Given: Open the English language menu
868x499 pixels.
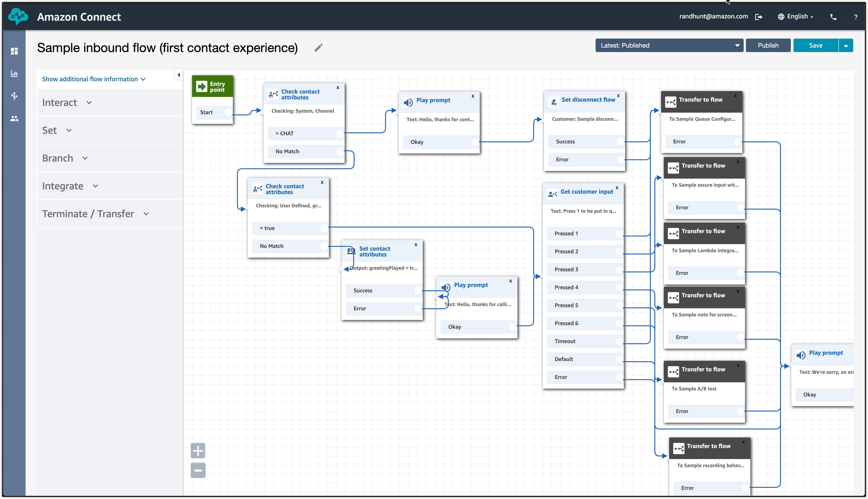Looking at the screenshot, I should (x=795, y=16).
